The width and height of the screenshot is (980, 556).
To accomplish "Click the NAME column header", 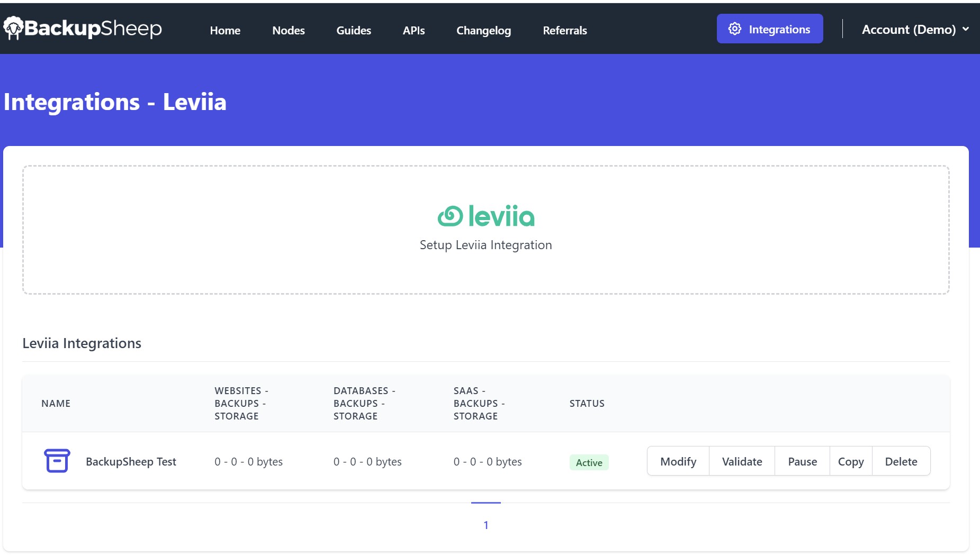I will 56,403.
